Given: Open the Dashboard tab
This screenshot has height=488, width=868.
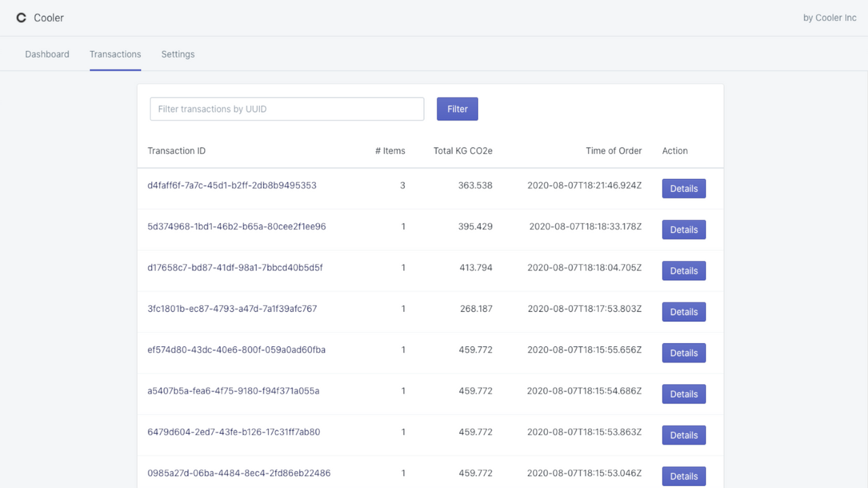Looking at the screenshot, I should tap(47, 54).
